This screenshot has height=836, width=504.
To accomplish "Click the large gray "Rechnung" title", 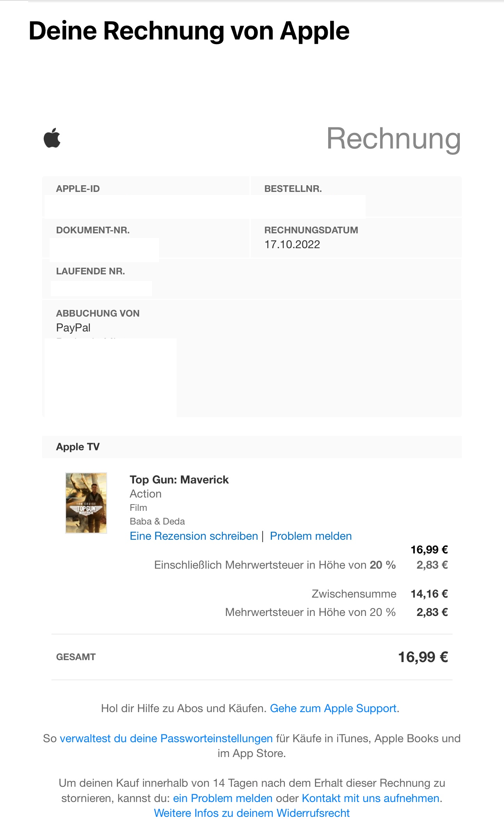I will tap(393, 138).
